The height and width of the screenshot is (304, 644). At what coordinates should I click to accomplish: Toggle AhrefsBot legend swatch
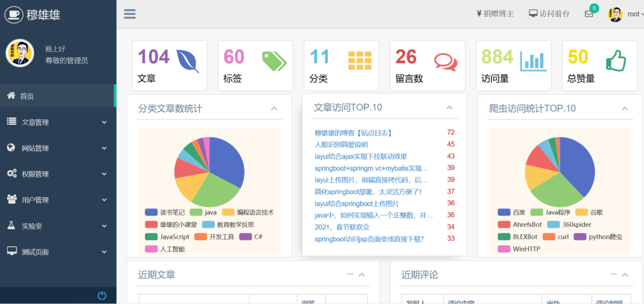pyautogui.click(x=504, y=225)
